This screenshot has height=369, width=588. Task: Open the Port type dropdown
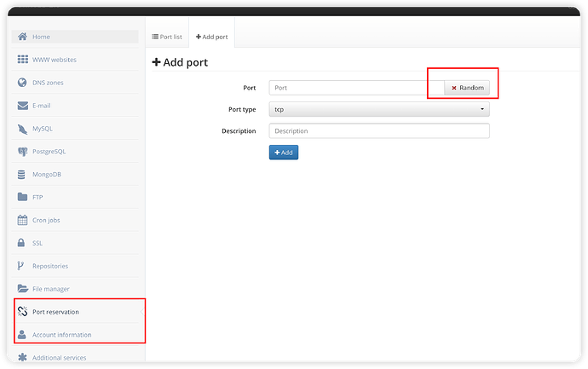point(379,109)
